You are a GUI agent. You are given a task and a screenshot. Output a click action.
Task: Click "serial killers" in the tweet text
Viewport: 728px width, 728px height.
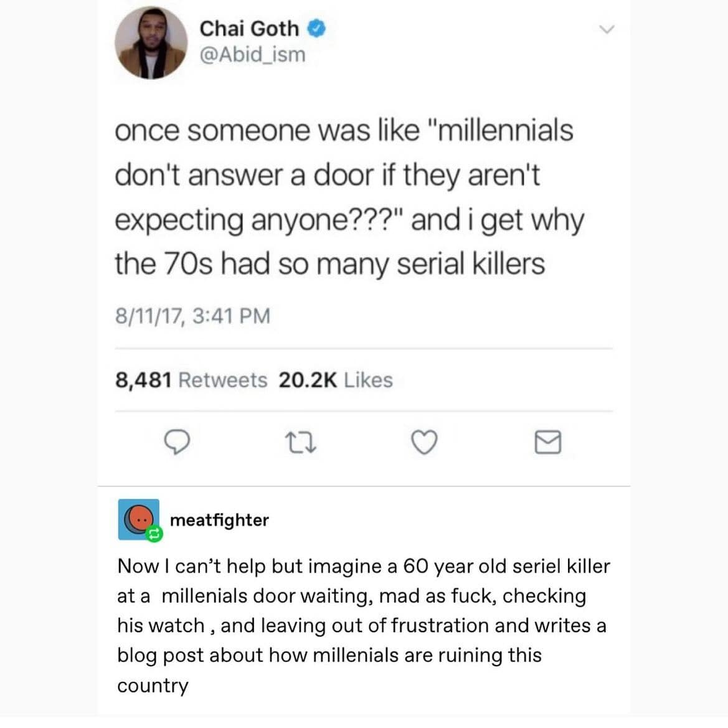(x=471, y=264)
